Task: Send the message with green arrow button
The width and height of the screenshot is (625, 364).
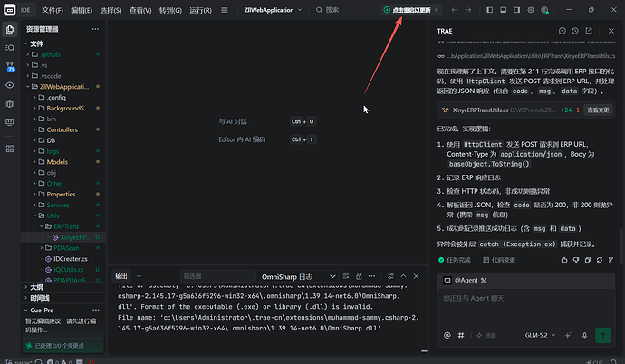Action: point(603,335)
